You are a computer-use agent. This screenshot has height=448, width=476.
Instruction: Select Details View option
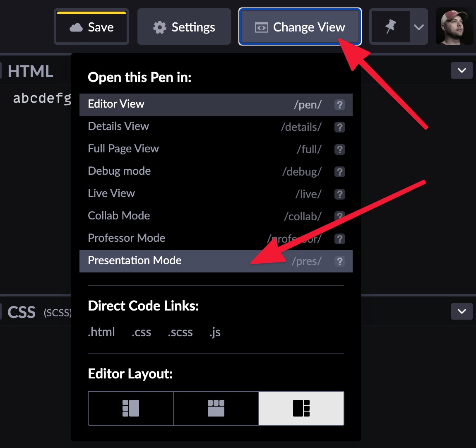coord(216,127)
